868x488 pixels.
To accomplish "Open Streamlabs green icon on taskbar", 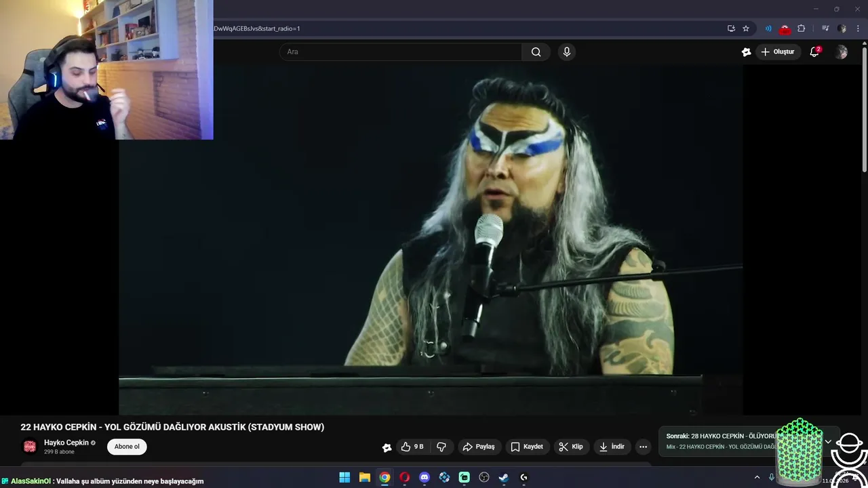I will coord(464,478).
